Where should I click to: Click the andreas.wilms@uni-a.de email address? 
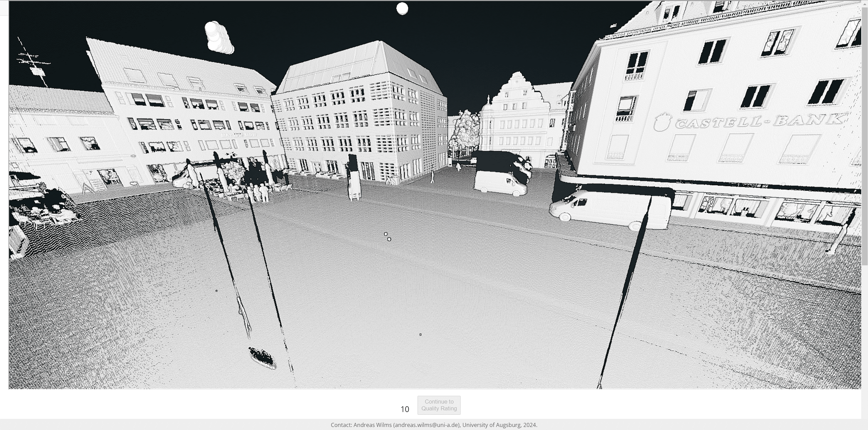click(x=427, y=425)
